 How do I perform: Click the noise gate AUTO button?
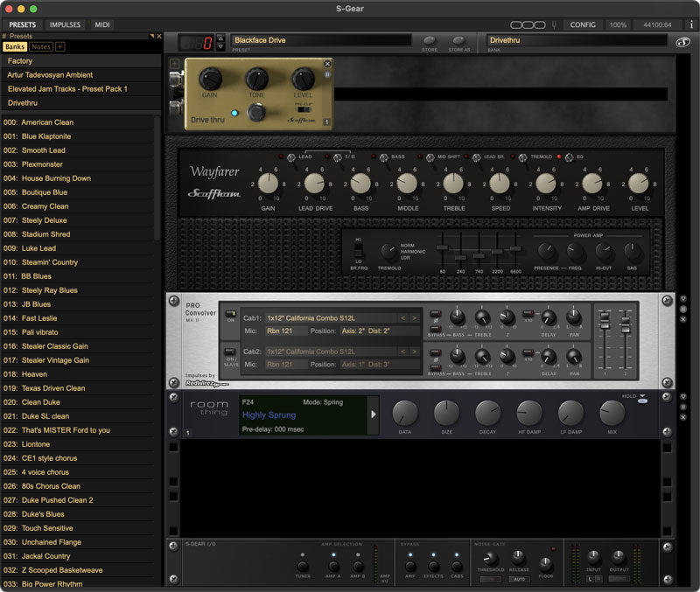click(519, 579)
